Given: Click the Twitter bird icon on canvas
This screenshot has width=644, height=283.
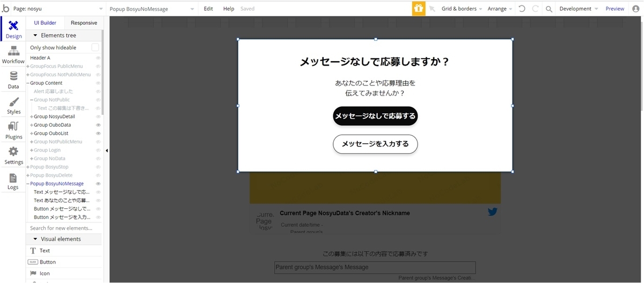Looking at the screenshot, I should click(x=493, y=212).
